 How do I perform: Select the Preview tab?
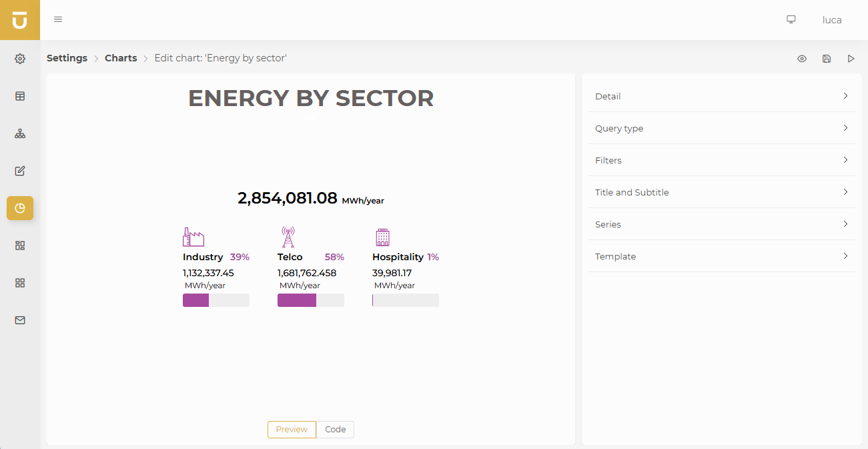(x=292, y=430)
